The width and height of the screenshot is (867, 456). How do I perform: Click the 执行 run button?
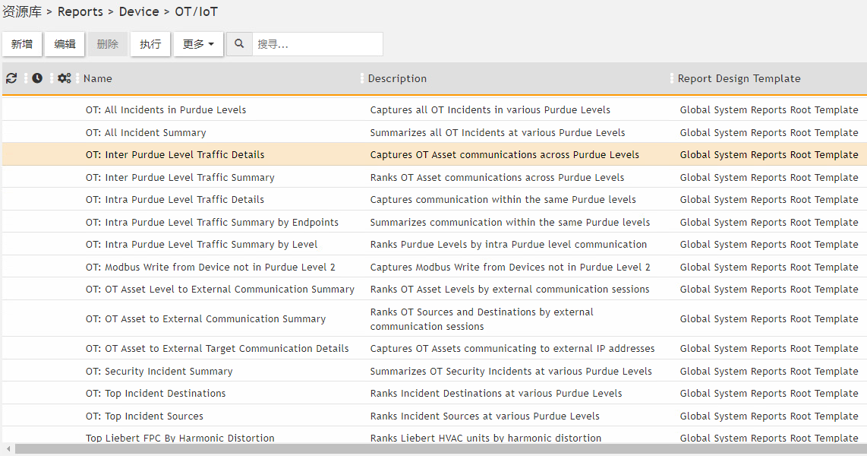pyautogui.click(x=150, y=44)
